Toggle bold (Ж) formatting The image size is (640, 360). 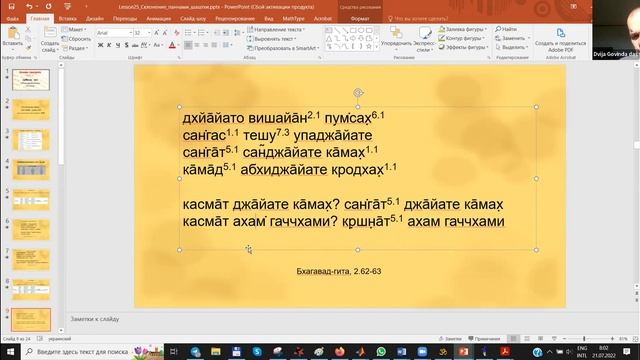[100, 45]
